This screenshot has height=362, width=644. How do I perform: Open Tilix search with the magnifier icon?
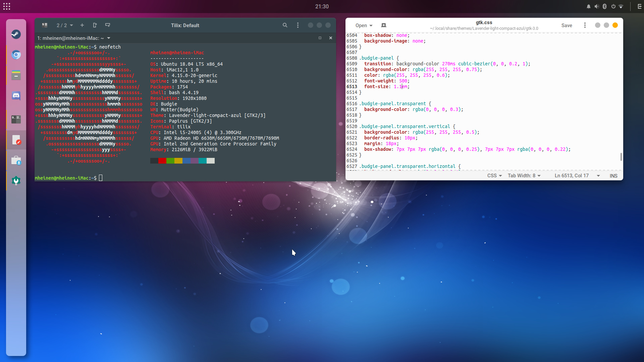tap(285, 25)
